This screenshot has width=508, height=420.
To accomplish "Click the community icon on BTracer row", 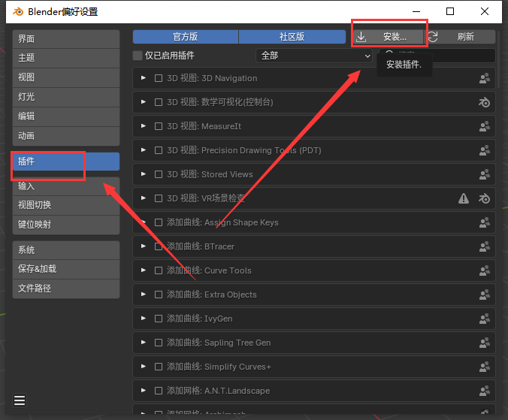I will tap(485, 246).
